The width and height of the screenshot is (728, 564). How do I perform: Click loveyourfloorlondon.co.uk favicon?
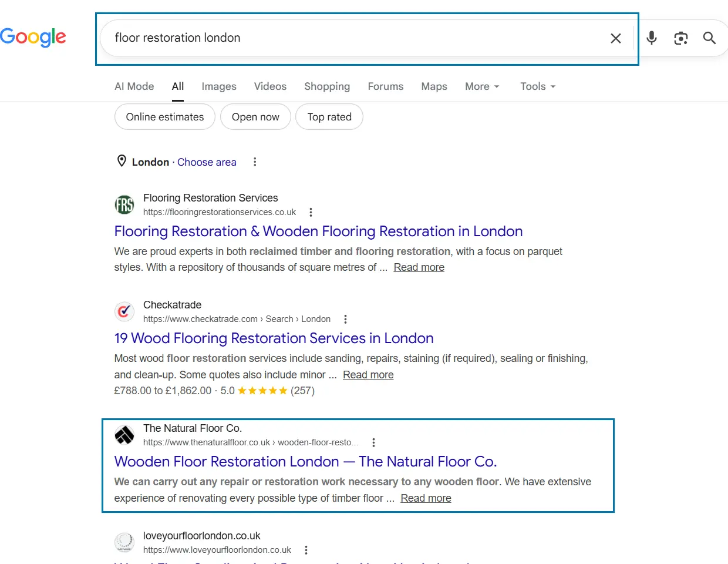click(124, 542)
